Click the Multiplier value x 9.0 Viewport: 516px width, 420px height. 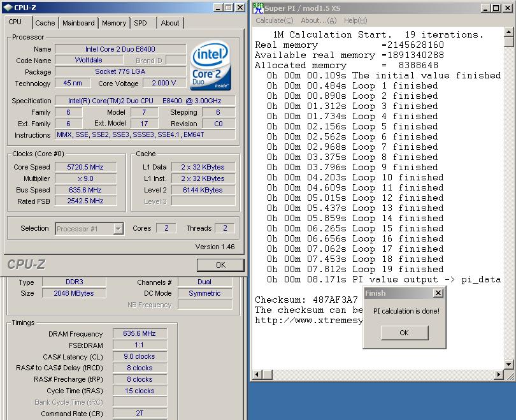click(x=85, y=178)
